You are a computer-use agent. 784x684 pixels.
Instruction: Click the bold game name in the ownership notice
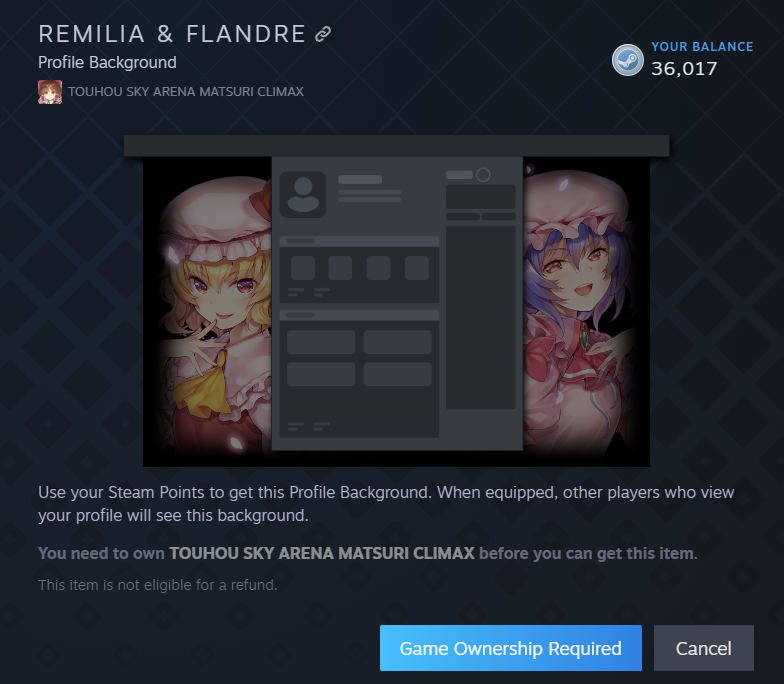point(322,554)
